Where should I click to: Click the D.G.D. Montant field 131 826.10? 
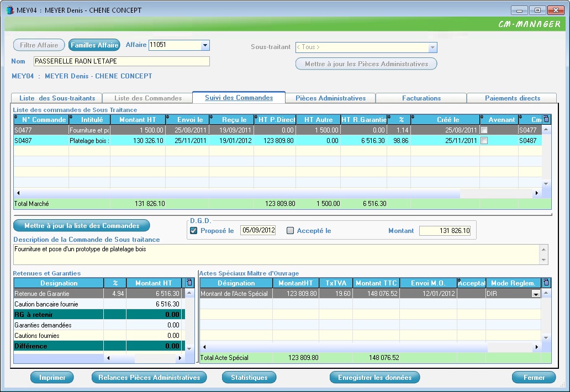coord(445,231)
